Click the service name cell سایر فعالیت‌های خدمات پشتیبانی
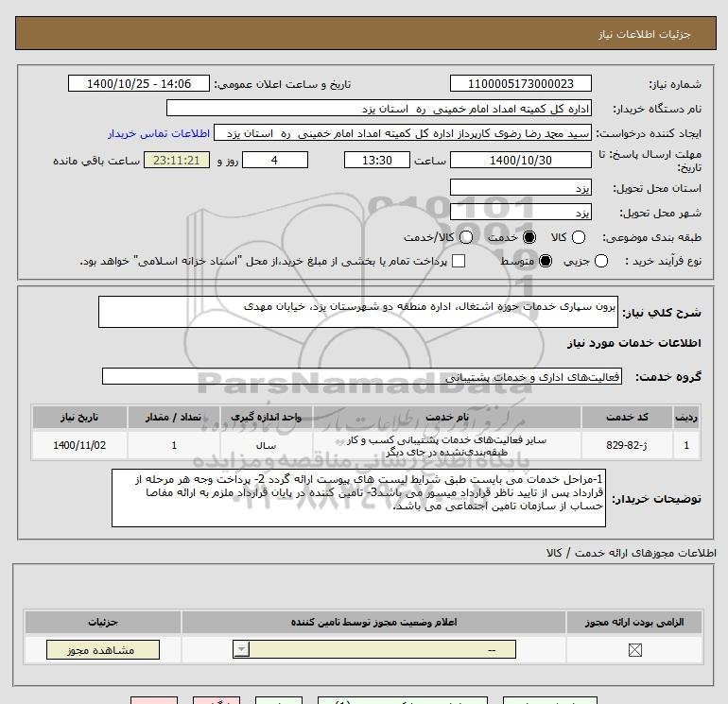This screenshot has width=728, height=704. [x=447, y=445]
